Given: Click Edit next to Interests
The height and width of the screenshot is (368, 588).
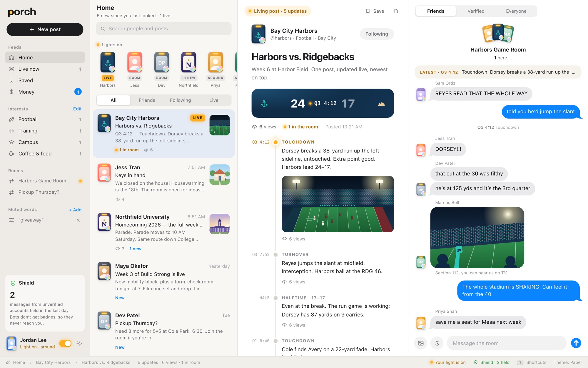Looking at the screenshot, I should (77, 109).
